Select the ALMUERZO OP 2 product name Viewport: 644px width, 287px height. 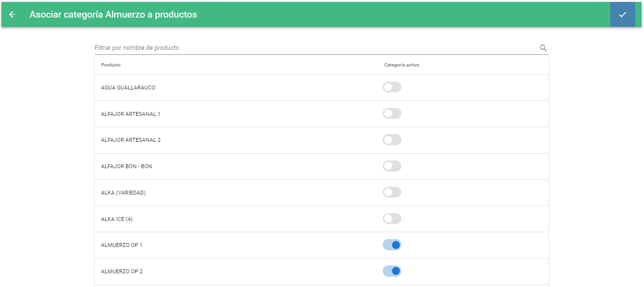[122, 271]
